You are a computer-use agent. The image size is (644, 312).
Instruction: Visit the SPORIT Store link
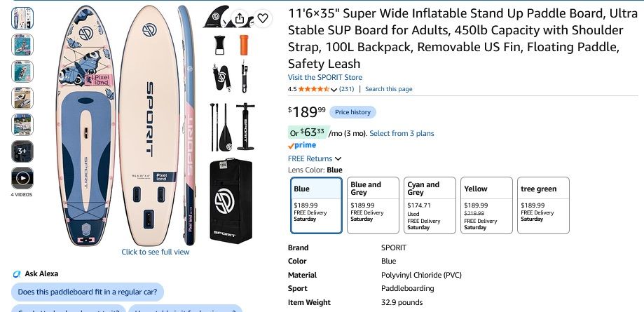325,77
